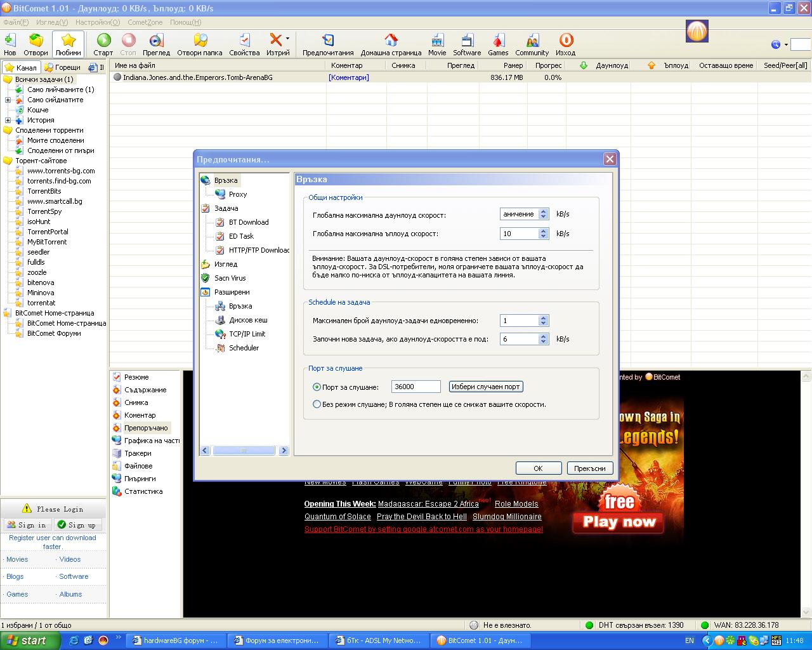Select BT Download in preferences tree
This screenshot has height=650, width=812.
249,222
